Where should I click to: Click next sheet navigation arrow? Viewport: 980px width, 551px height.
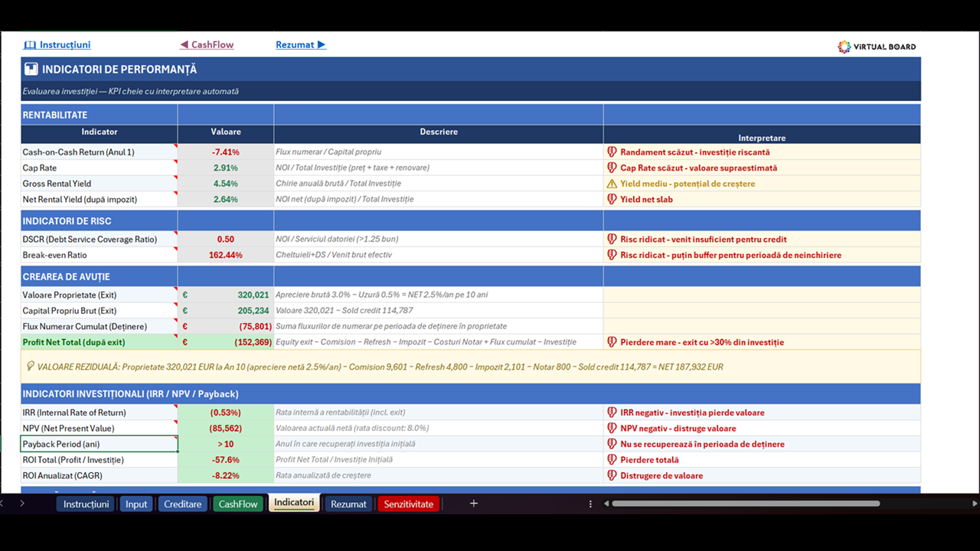coord(22,504)
